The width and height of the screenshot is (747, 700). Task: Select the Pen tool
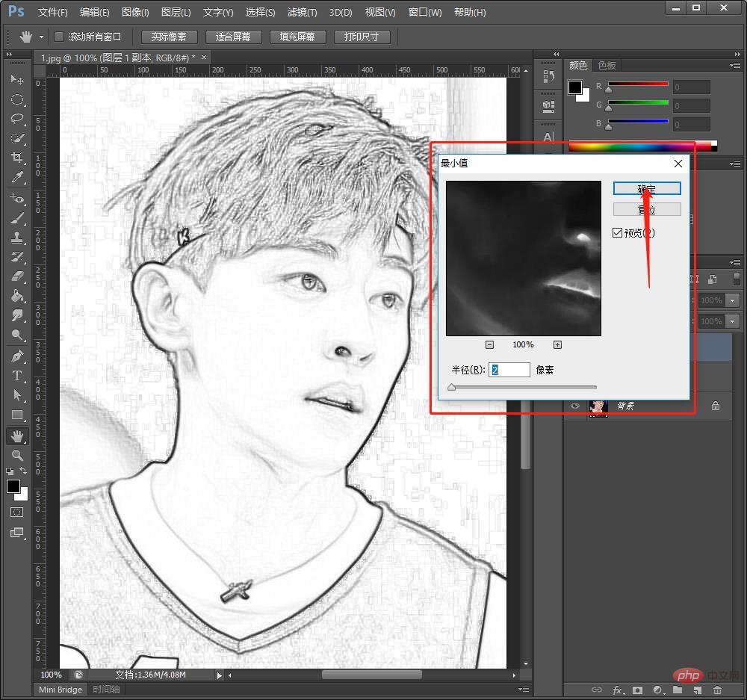[17, 356]
